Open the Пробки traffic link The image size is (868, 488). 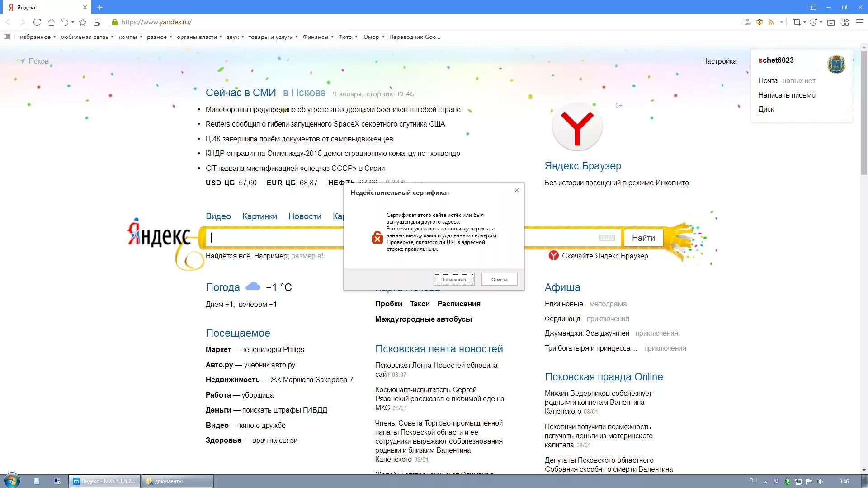tap(388, 304)
